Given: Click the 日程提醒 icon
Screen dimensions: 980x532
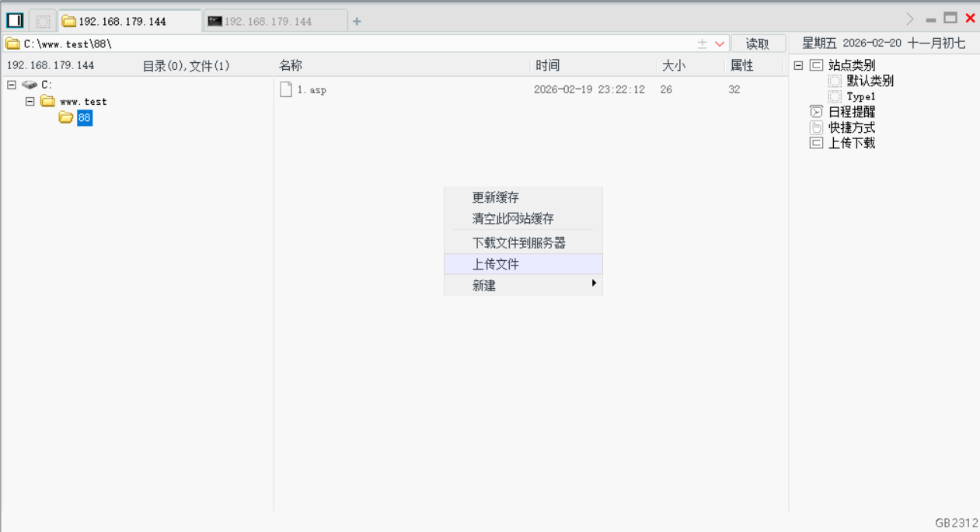Looking at the screenshot, I should (816, 112).
